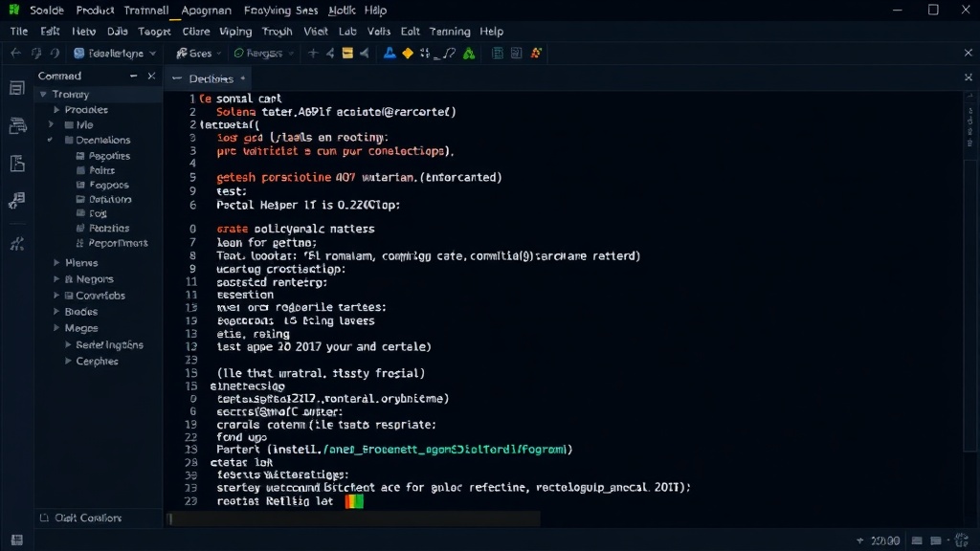Image resolution: width=980 pixels, height=551 pixels.
Task: Open the tools sidebar icon below divider
Action: click(x=17, y=244)
